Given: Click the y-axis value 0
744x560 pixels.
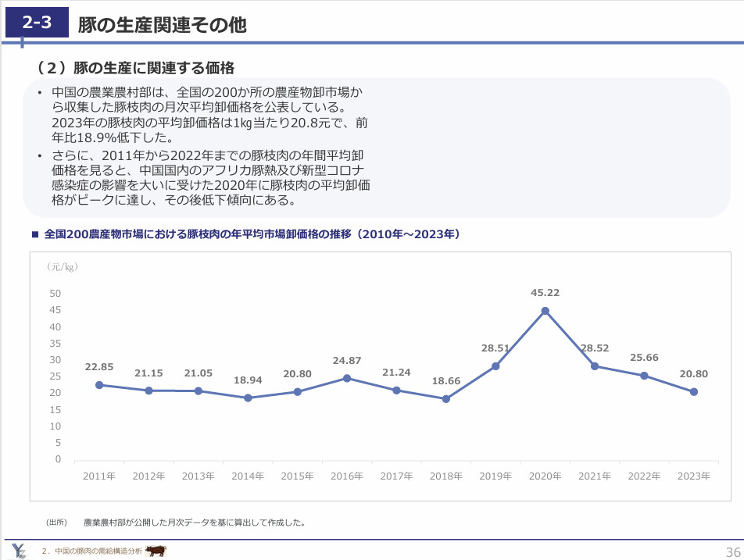Looking at the screenshot, I should point(58,459).
